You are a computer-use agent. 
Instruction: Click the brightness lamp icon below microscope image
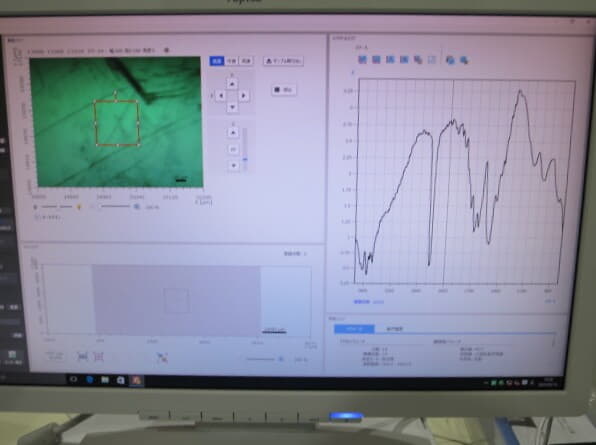point(79,207)
